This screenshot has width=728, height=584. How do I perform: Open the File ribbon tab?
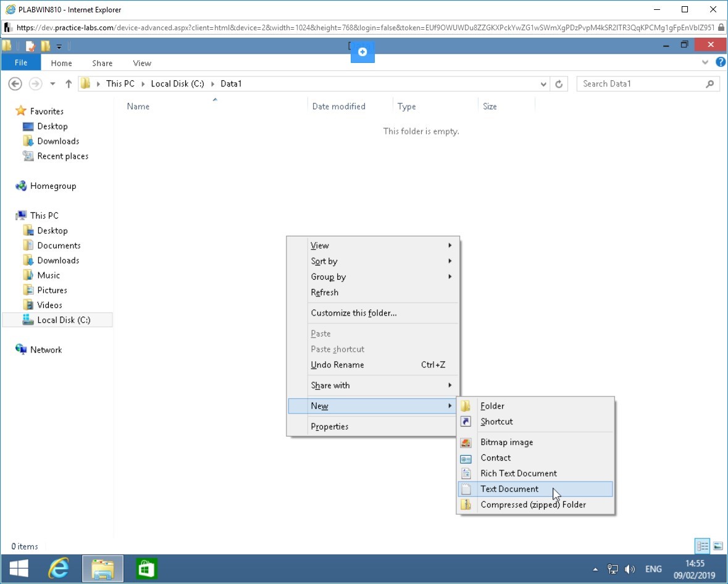pyautogui.click(x=21, y=63)
